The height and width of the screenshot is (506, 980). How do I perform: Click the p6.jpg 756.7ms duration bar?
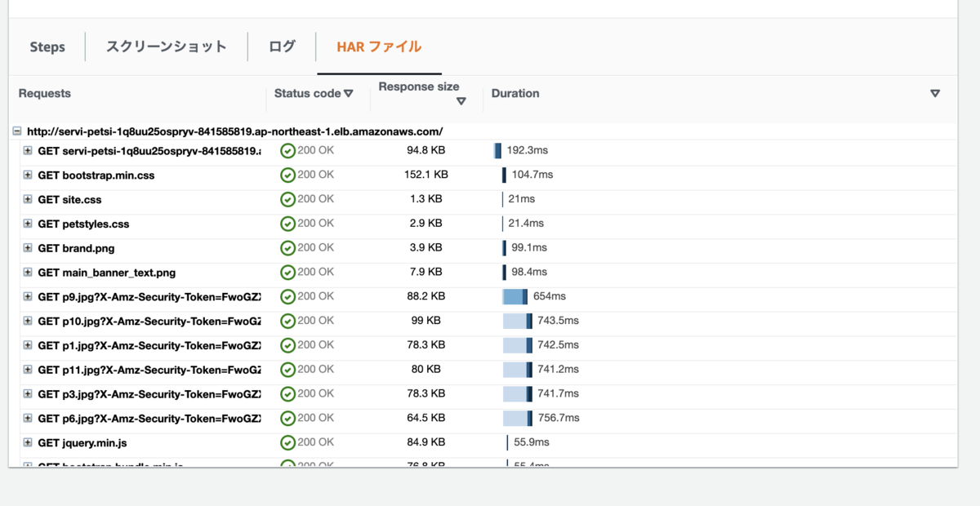coord(518,419)
